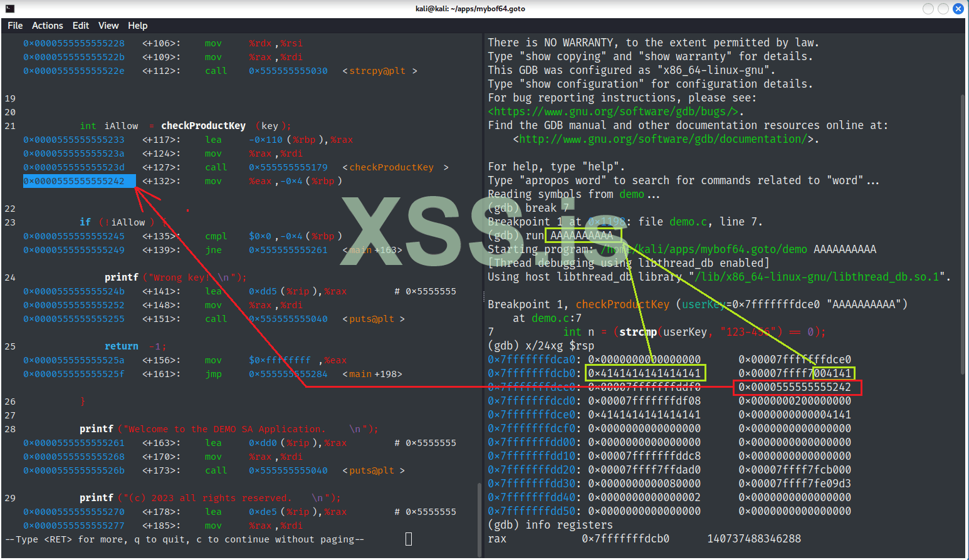Click the 'x/24xg $rsp' command
Image resolution: width=969 pixels, height=560 pixels.
[560, 346]
